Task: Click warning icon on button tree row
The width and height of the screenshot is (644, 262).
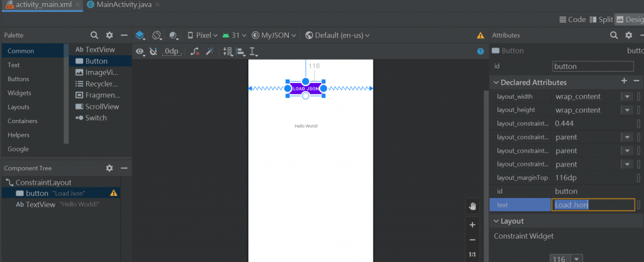Action: [x=114, y=193]
